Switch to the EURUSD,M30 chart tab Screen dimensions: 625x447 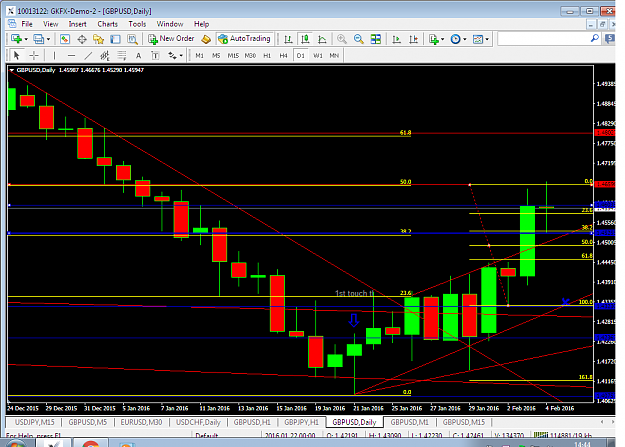[x=141, y=422]
